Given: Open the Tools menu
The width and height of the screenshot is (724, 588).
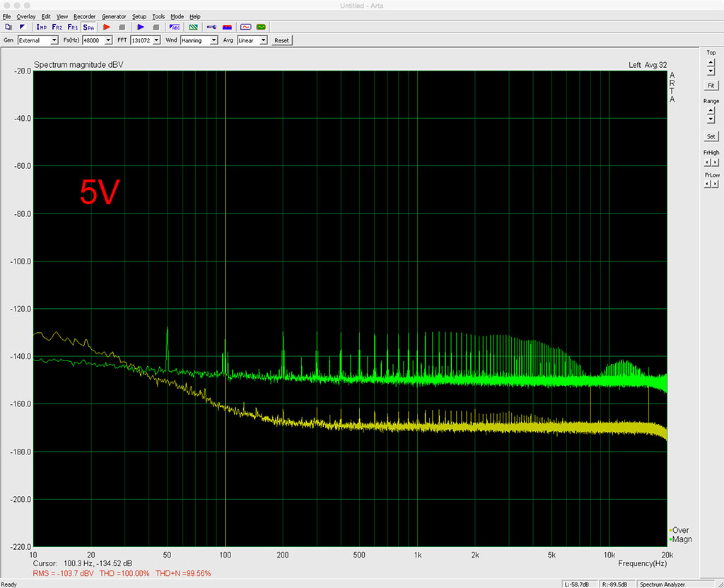Looking at the screenshot, I should click(158, 17).
